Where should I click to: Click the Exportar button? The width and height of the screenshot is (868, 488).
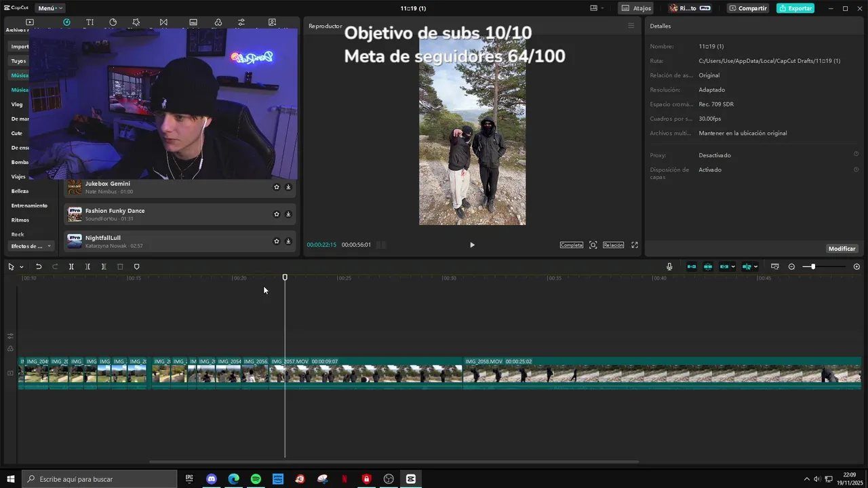pos(795,8)
